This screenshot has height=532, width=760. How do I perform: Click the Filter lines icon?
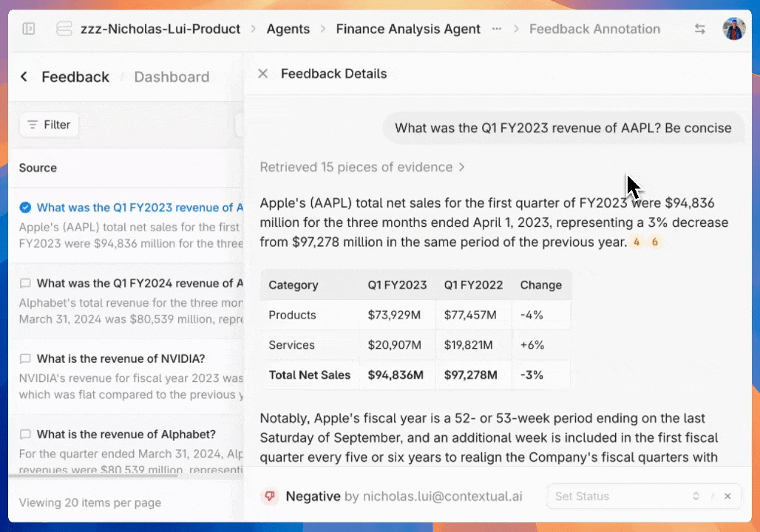tap(33, 125)
